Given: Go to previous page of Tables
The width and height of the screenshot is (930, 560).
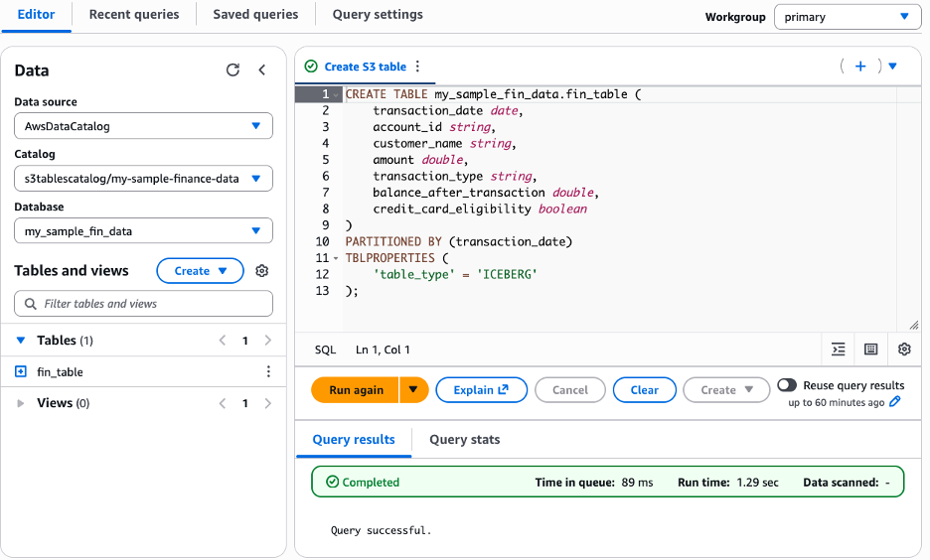Looking at the screenshot, I should tap(223, 341).
